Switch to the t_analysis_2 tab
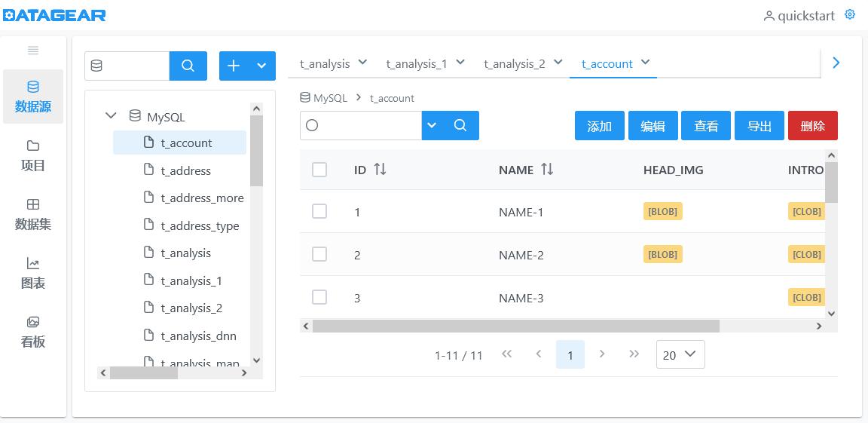 pyautogui.click(x=523, y=63)
